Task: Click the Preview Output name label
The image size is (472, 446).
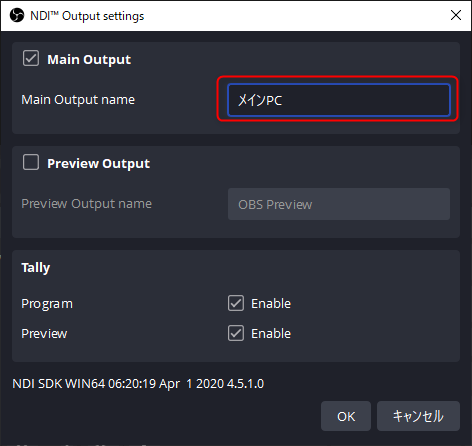Action: pyautogui.click(x=87, y=204)
